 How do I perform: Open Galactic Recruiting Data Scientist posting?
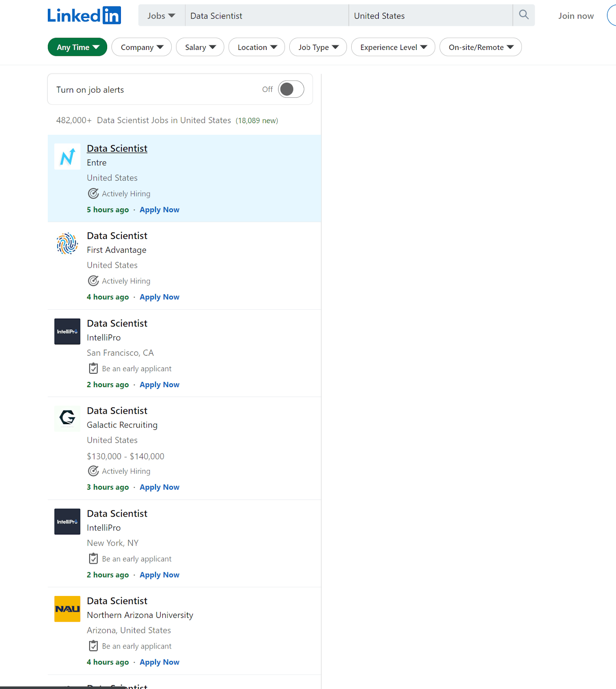tap(117, 411)
